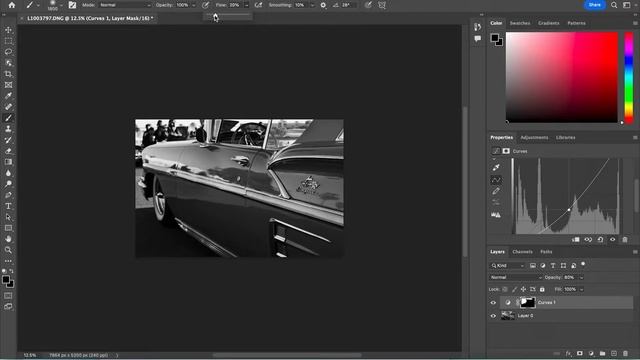Select the Pen tool
640x360 pixels.
click(8, 195)
